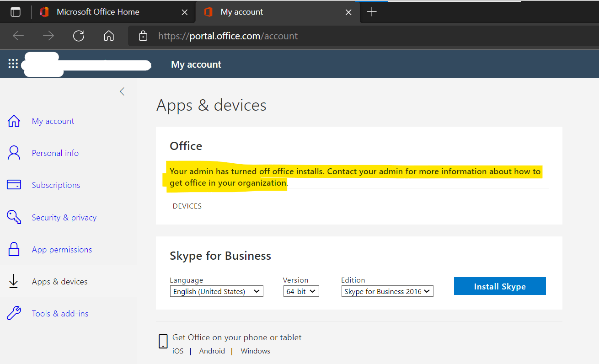
Task: Close the My account tab
Action: pos(348,12)
